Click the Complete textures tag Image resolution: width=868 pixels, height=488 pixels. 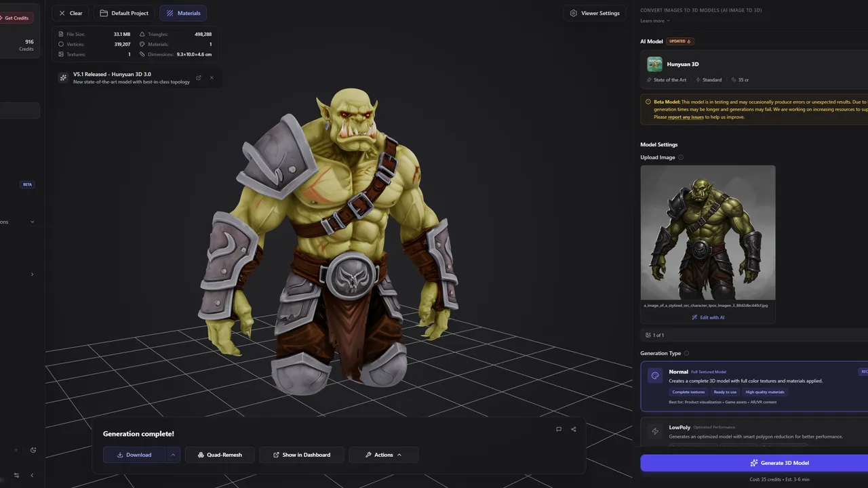point(688,392)
